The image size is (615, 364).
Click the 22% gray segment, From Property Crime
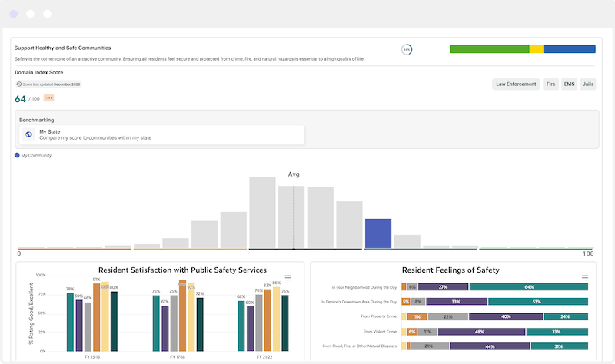(448, 316)
